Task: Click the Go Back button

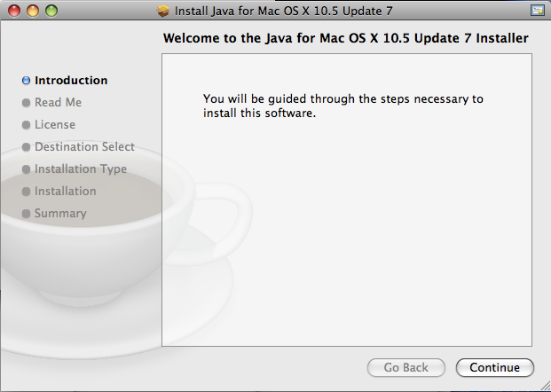Action: (x=406, y=367)
